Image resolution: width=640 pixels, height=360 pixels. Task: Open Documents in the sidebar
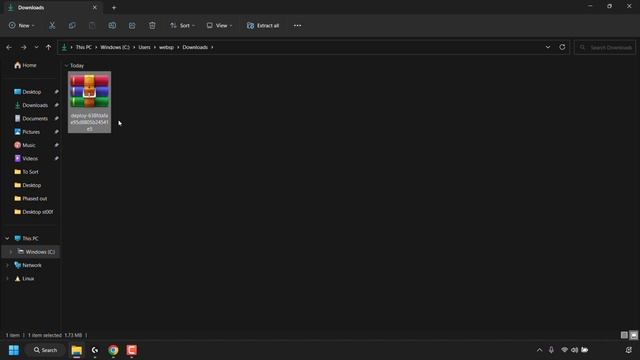click(x=31, y=118)
